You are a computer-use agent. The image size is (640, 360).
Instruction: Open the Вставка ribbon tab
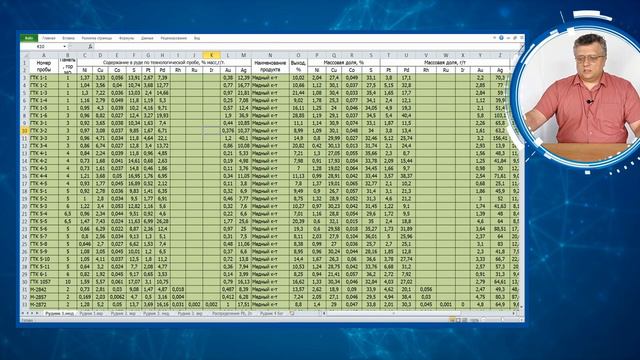pos(69,38)
